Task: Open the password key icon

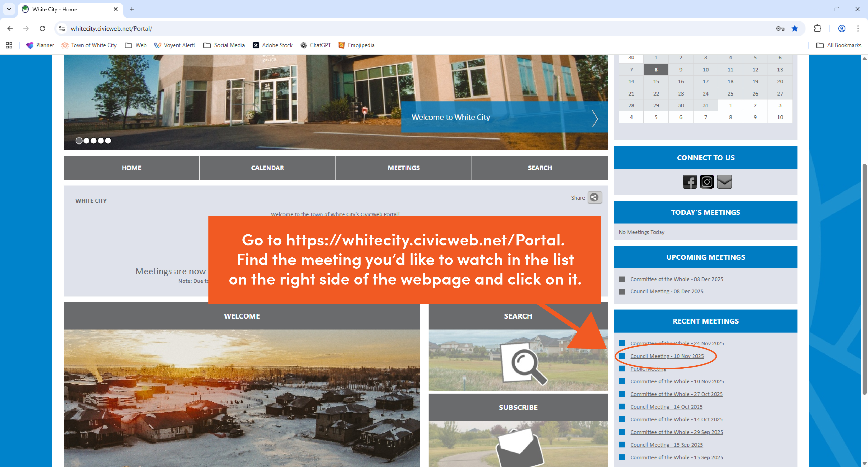Action: coord(780,29)
